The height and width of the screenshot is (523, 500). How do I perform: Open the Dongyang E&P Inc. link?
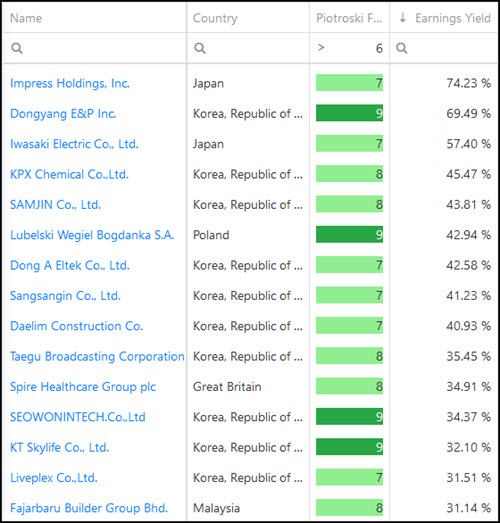[63, 114]
